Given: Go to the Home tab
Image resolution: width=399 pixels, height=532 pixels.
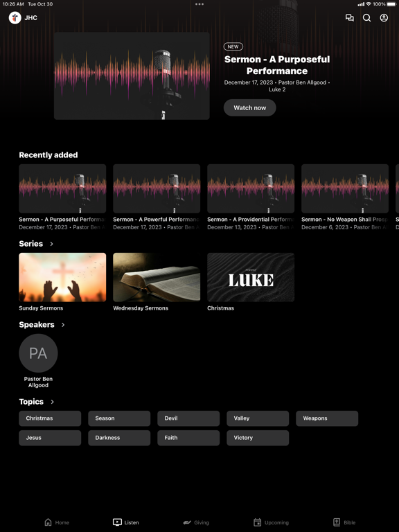Looking at the screenshot, I should (57, 522).
